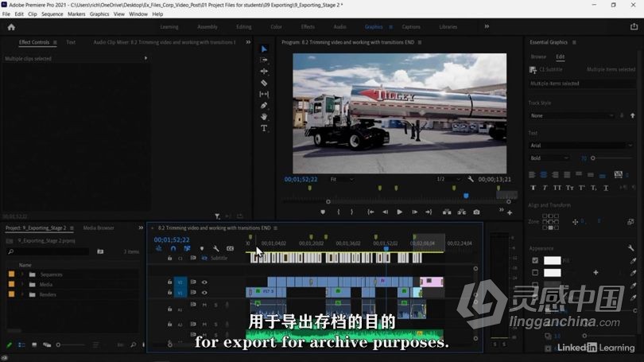Open Program Monitor button editor plus icon
644x362 pixels.
coord(510,213)
